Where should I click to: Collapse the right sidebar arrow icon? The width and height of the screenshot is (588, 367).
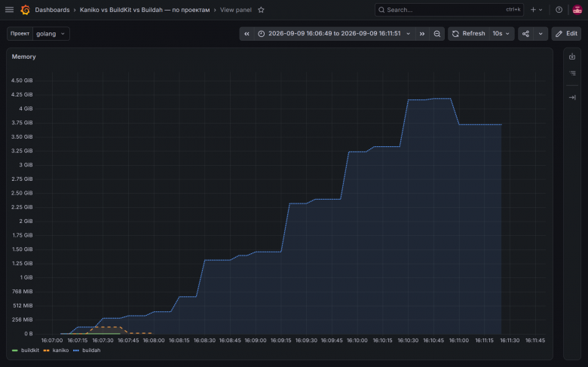click(572, 97)
